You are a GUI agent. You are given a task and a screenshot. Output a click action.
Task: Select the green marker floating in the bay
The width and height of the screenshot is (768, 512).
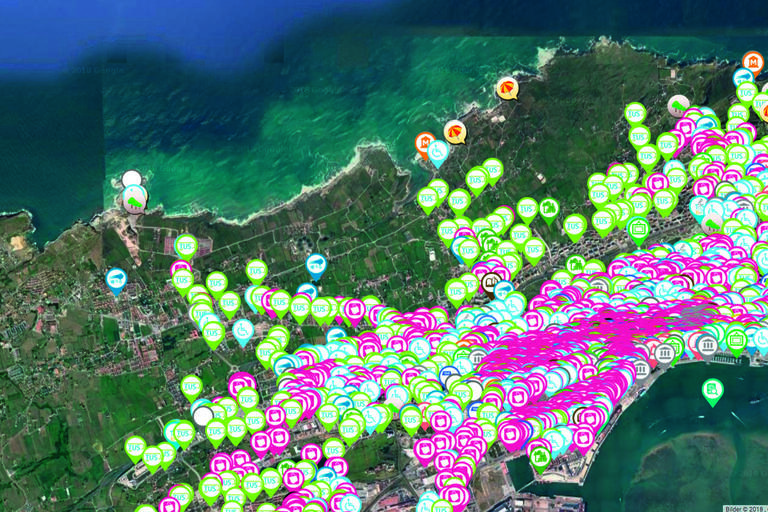[712, 389]
